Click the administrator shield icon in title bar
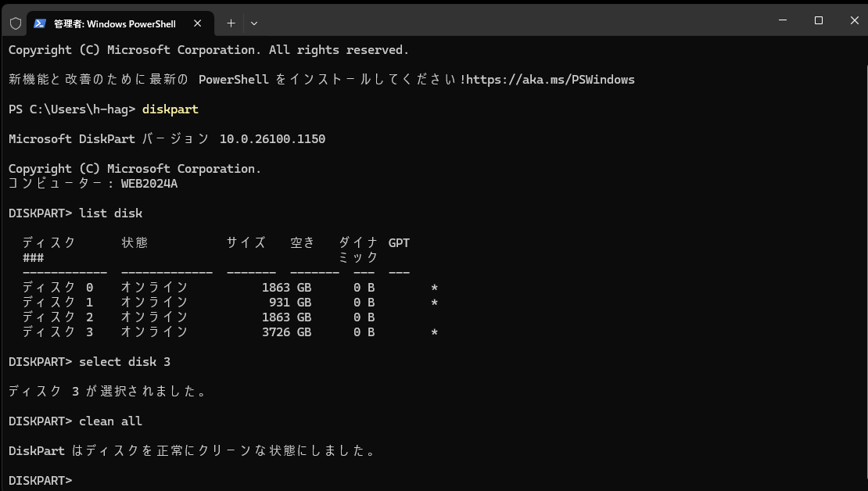The height and width of the screenshot is (491, 868). [x=16, y=23]
